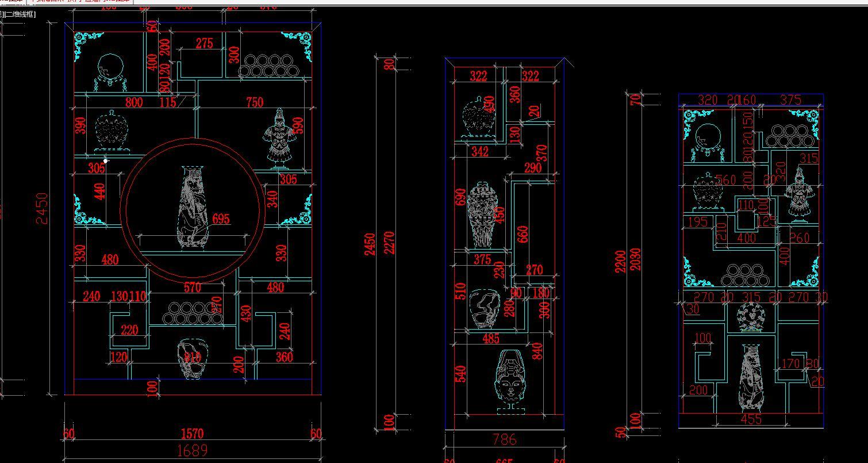Pick the 695 dimension inside the circle
Image resolution: width=868 pixels, height=463 pixels.
pos(221,219)
